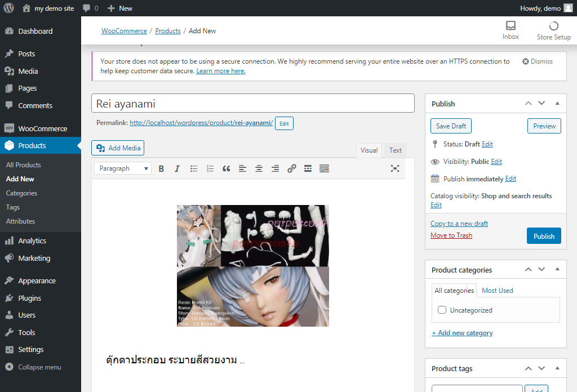Dismiss the HTTPS connection notice
Screen dimensions: 577x392
538,61
